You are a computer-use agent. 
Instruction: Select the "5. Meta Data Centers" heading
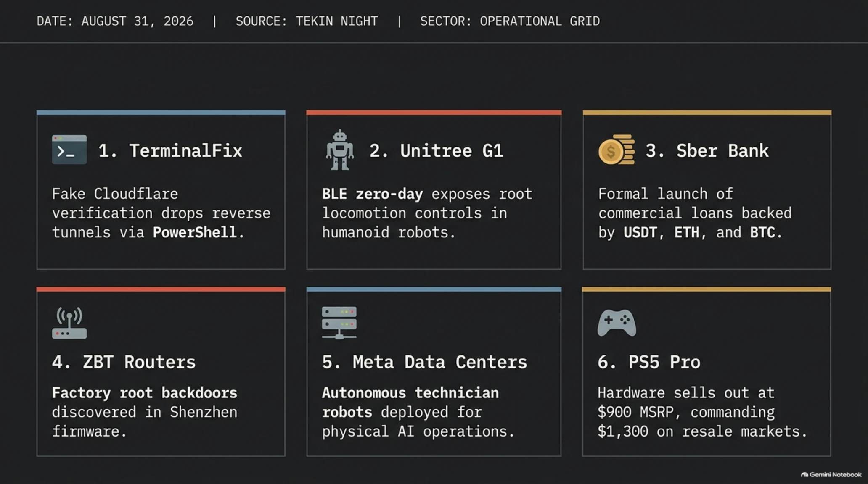click(x=424, y=362)
